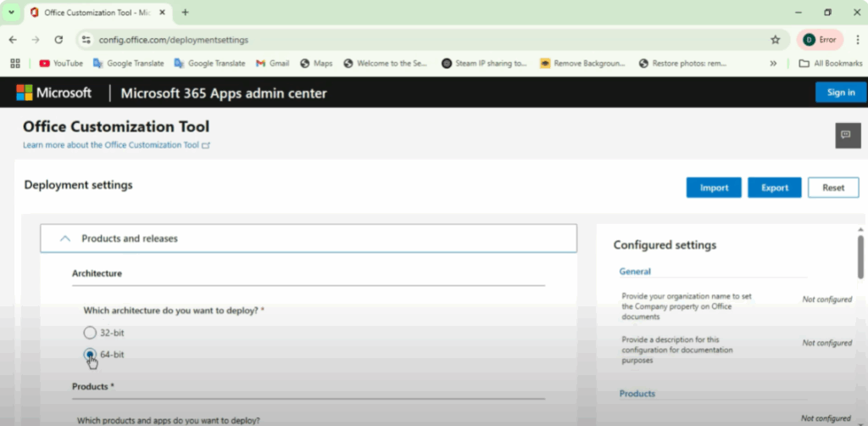This screenshot has width=868, height=426.
Task: Open the Maps bookmark
Action: 316,63
